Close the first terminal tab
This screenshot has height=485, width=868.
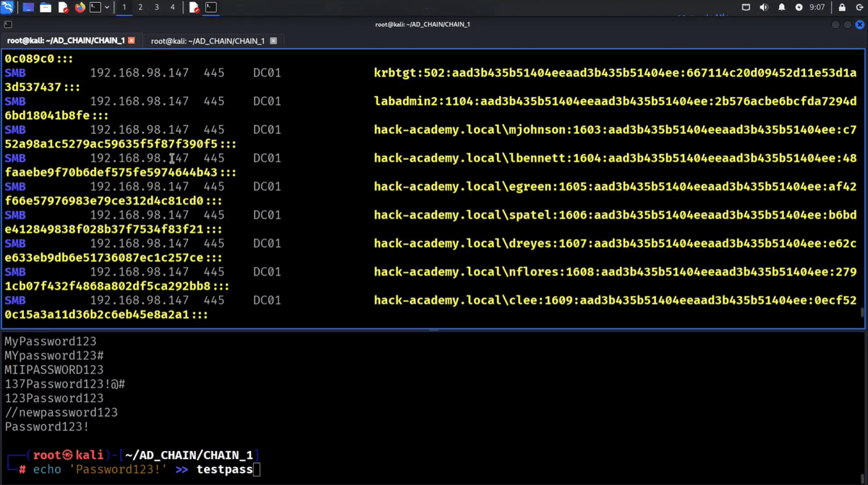click(131, 41)
